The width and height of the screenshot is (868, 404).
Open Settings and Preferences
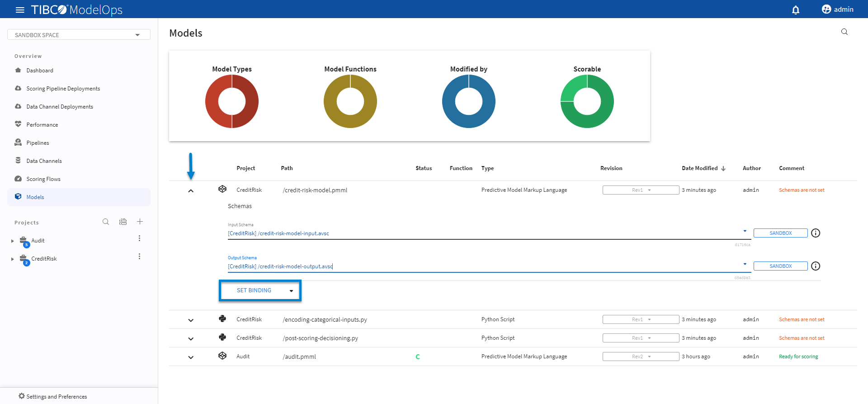click(57, 396)
